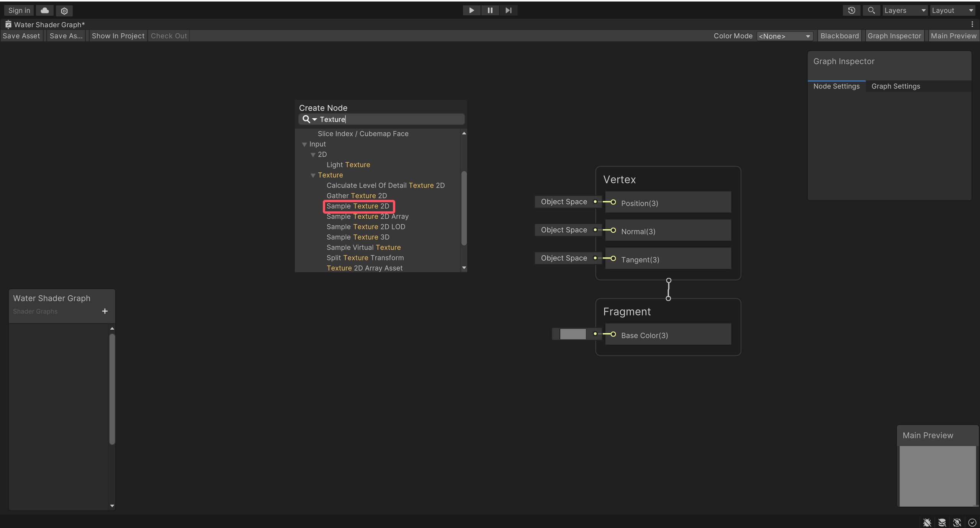Click the global search magnifier icon

coord(871,10)
